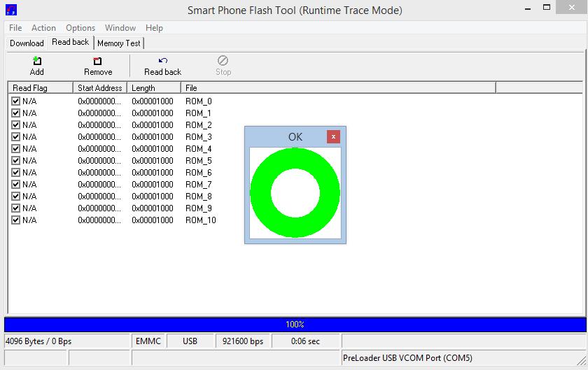Click the Remove entry icon

97,61
